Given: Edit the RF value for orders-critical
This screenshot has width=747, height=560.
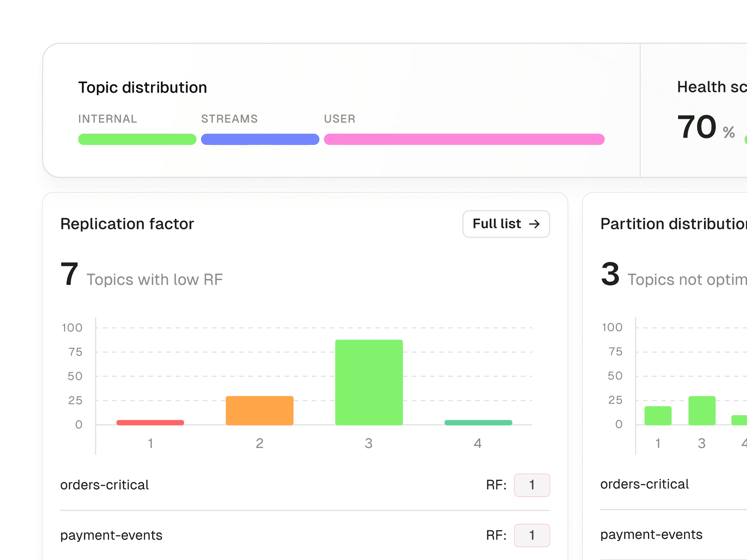Looking at the screenshot, I should pos(532,485).
